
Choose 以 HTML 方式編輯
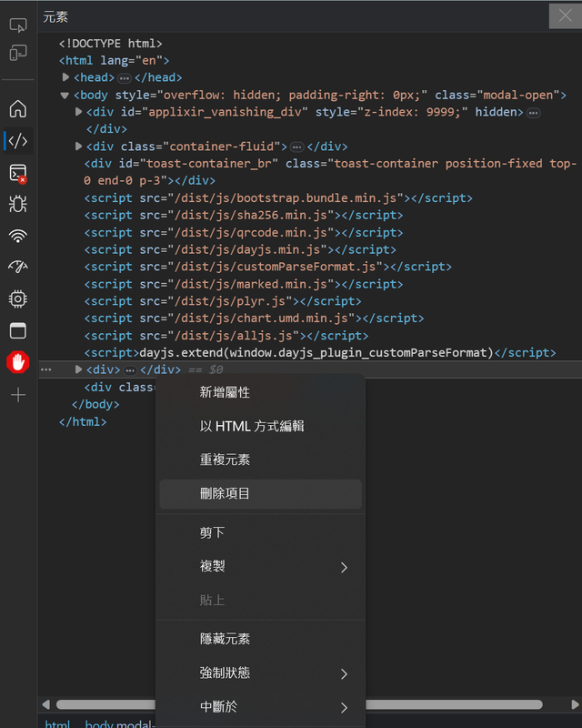point(260,426)
